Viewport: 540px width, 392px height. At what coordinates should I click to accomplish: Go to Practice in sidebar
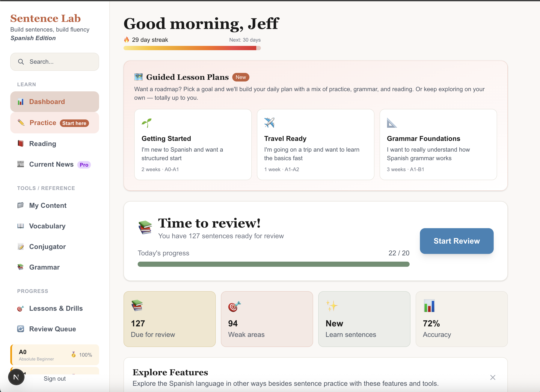[x=54, y=123]
